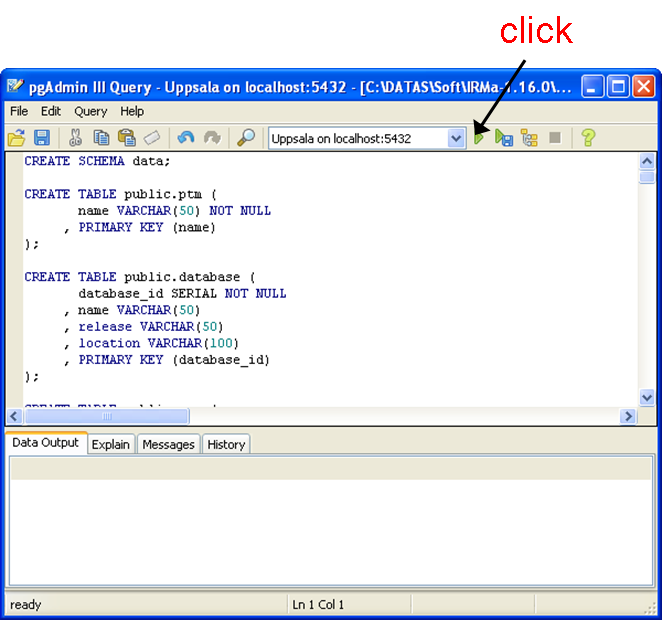This screenshot has width=662, height=620.
Task: Expand the Uppsala on localhost:5432 dropdown
Action: (x=456, y=138)
